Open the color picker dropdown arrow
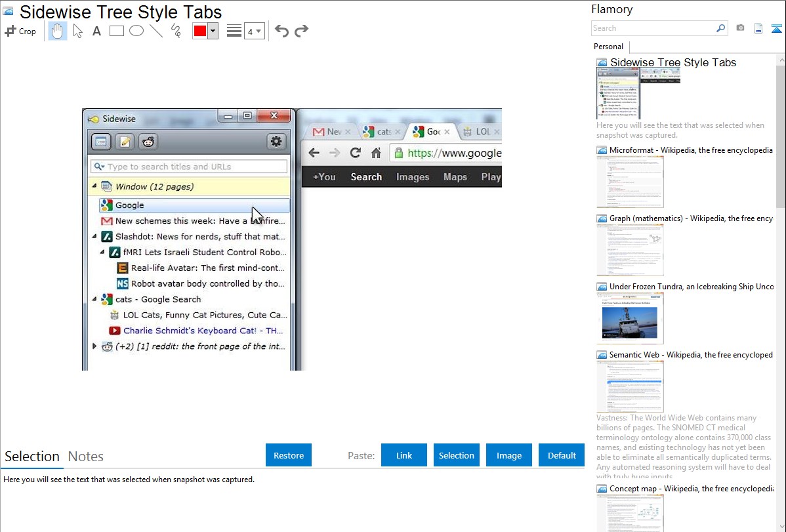 point(213,31)
